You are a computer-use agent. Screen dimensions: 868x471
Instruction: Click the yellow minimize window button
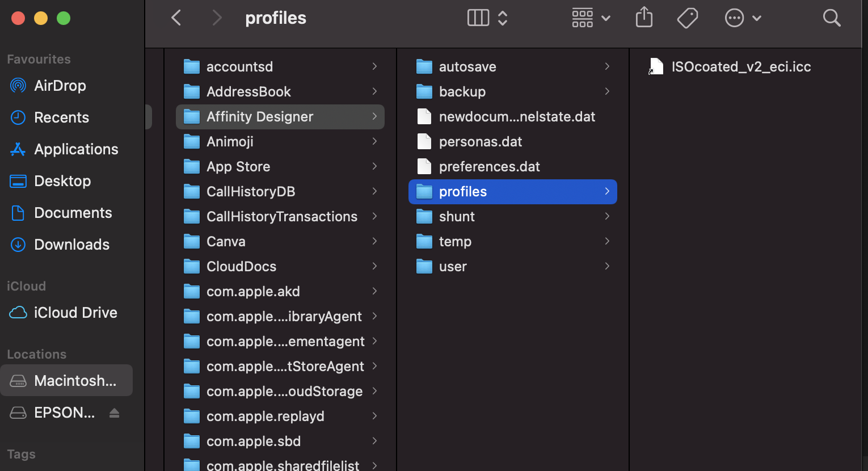click(x=41, y=18)
